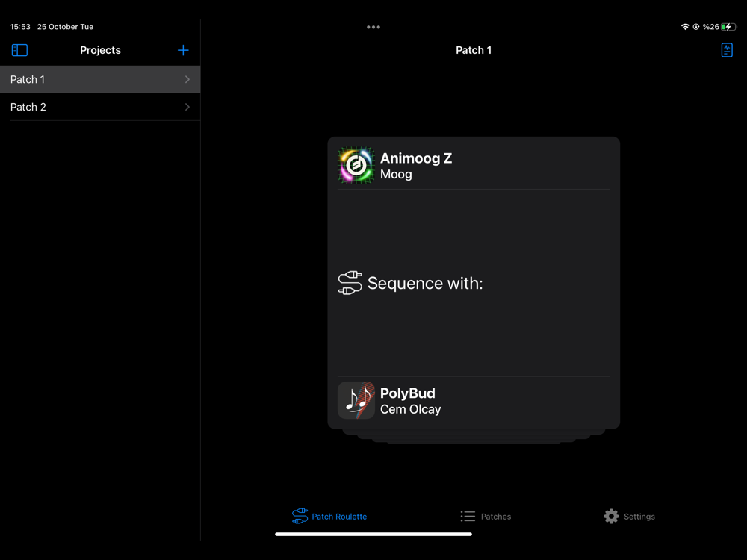Click the Projects header title

click(x=101, y=50)
